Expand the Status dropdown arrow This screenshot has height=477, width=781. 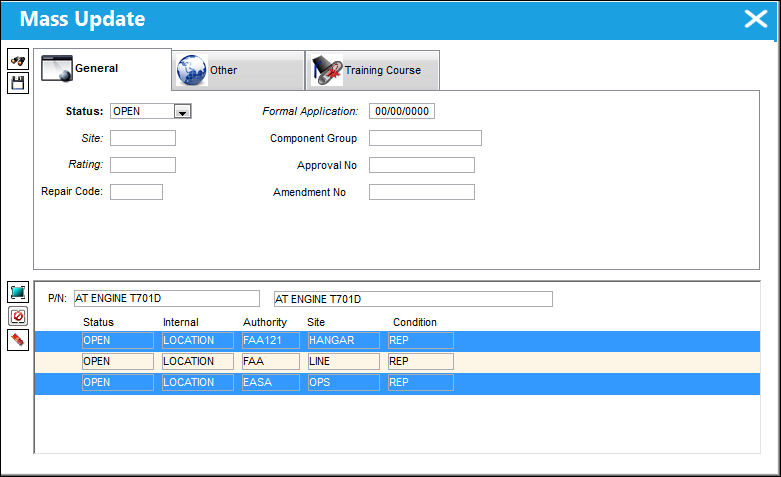182,112
